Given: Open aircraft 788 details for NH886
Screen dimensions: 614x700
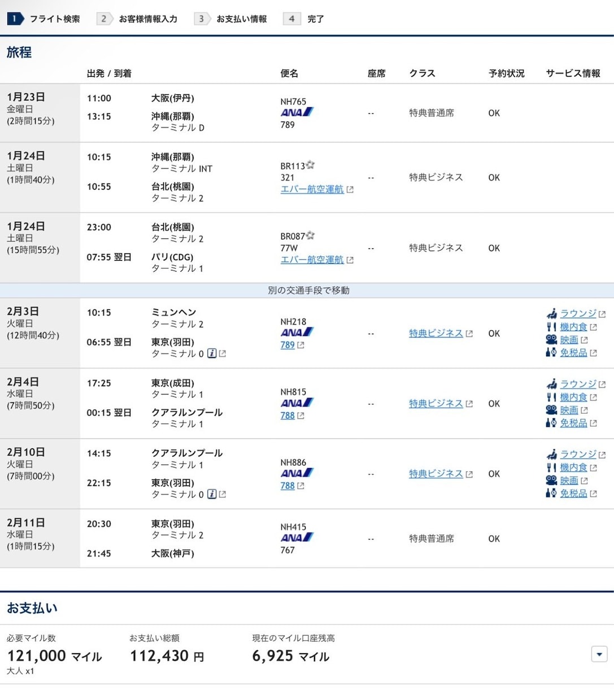Looking at the screenshot, I should [288, 485].
